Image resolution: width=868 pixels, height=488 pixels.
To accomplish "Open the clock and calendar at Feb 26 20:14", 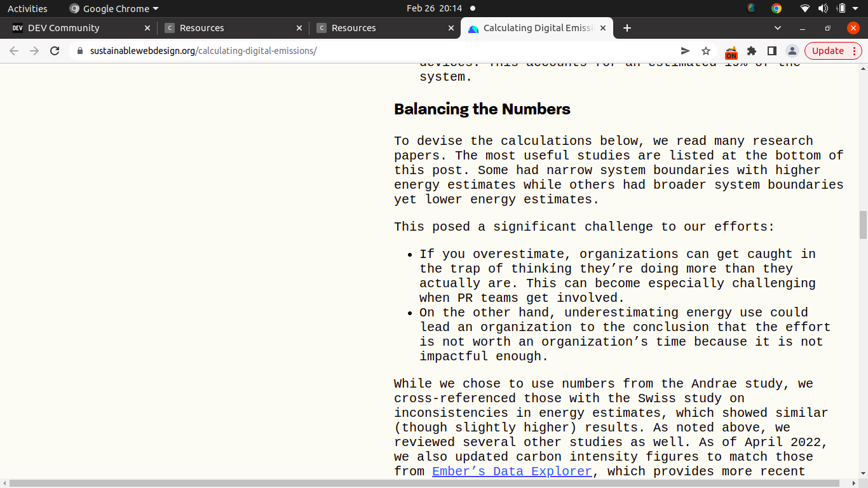I will tap(434, 8).
